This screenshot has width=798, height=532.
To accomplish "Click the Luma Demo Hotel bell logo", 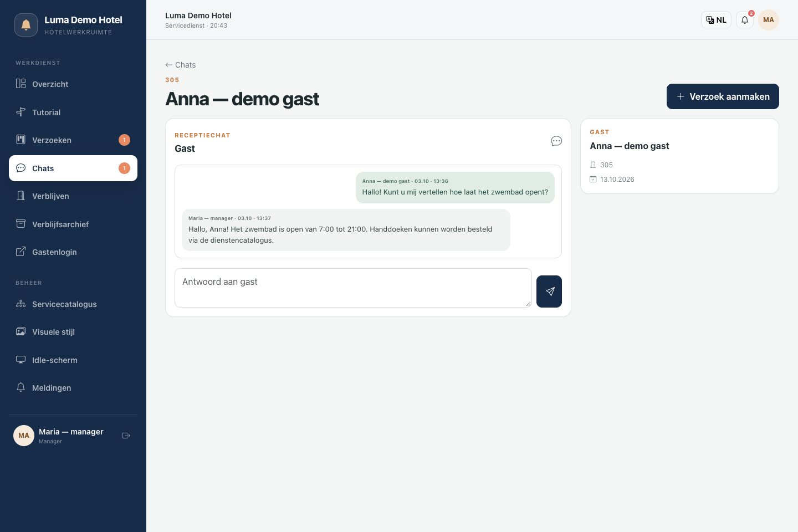I will [26, 25].
